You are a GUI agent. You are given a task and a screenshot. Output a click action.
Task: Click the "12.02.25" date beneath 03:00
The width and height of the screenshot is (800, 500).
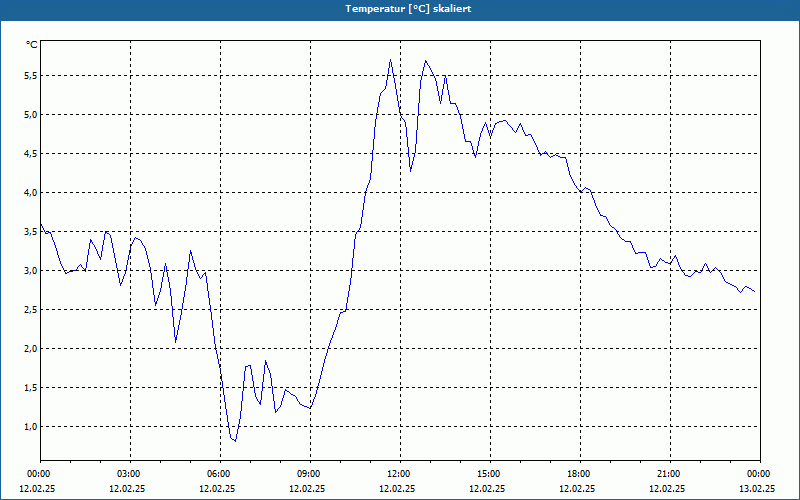127,489
